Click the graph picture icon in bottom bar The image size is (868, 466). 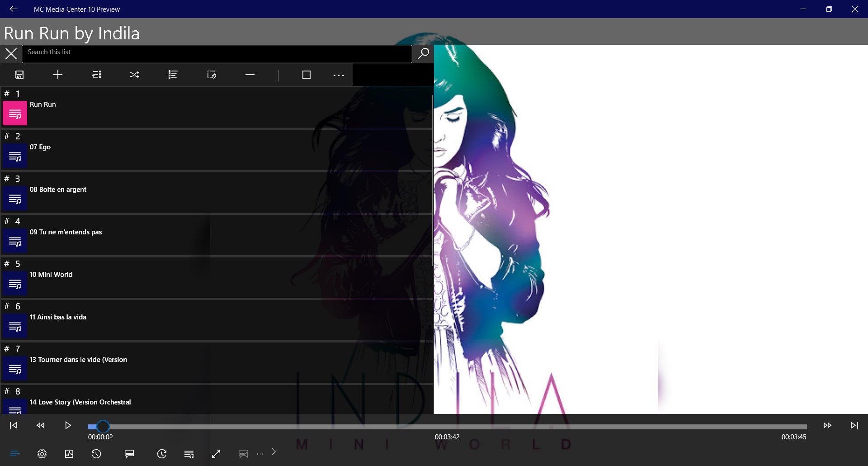tap(69, 454)
